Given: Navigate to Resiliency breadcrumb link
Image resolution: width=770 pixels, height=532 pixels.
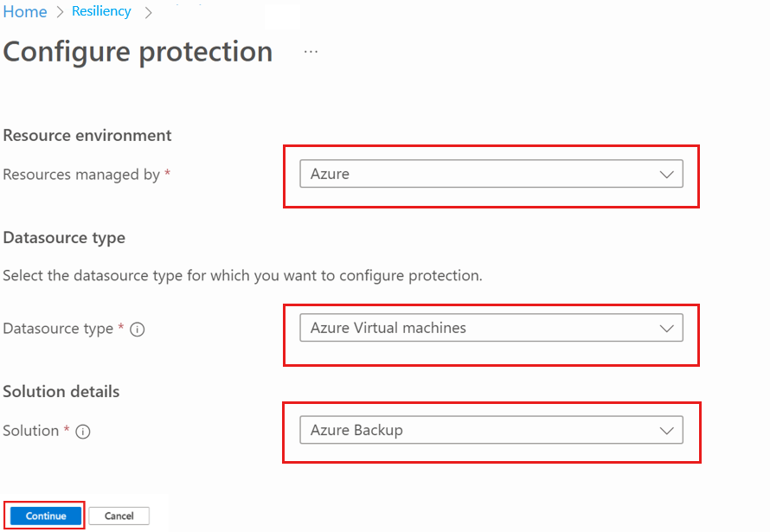Looking at the screenshot, I should coord(101,12).
